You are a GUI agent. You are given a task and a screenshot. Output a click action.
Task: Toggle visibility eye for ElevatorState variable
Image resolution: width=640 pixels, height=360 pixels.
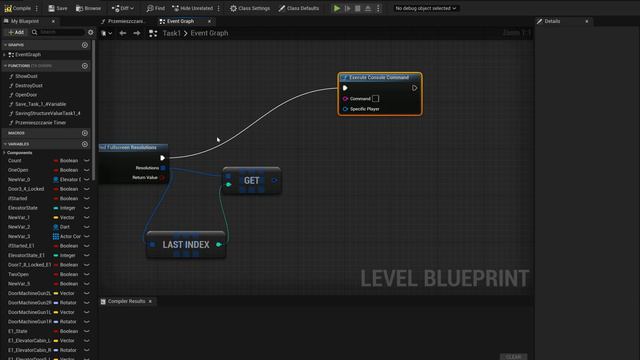pyautogui.click(x=87, y=208)
